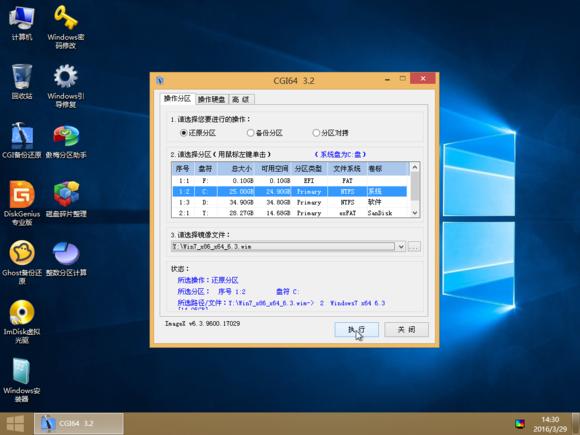Open the 回收站 recycle bin icon

tap(22, 82)
